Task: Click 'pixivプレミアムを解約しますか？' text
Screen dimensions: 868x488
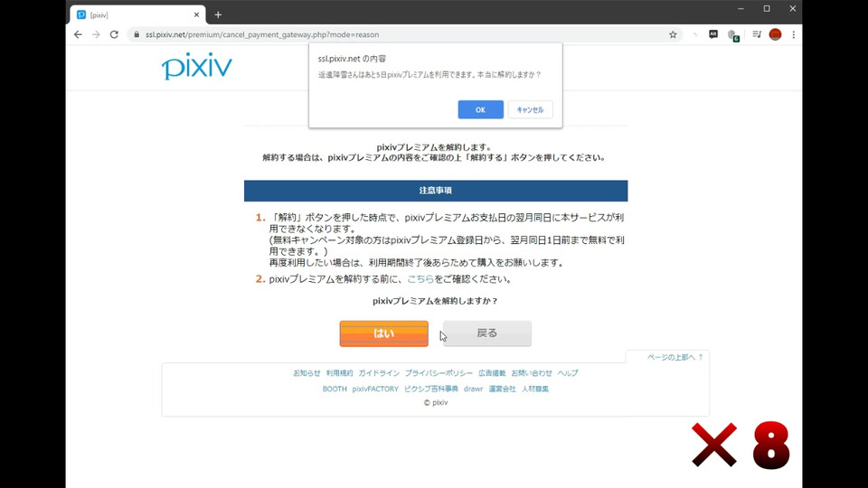Action: coord(435,301)
